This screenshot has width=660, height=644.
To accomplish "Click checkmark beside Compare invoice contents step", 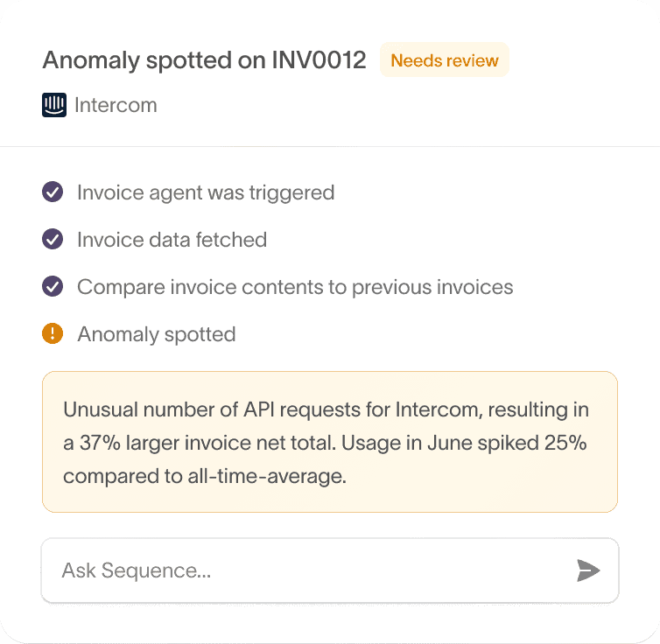I will tap(53, 286).
